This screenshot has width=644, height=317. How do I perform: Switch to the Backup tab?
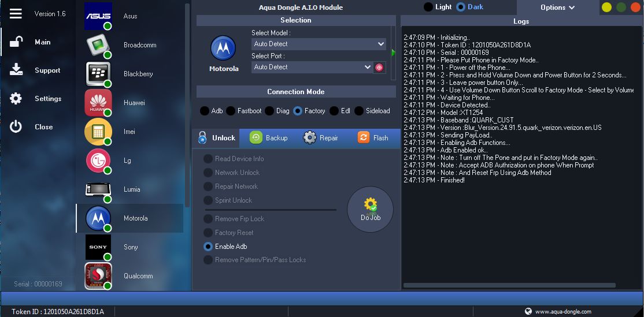tap(269, 138)
